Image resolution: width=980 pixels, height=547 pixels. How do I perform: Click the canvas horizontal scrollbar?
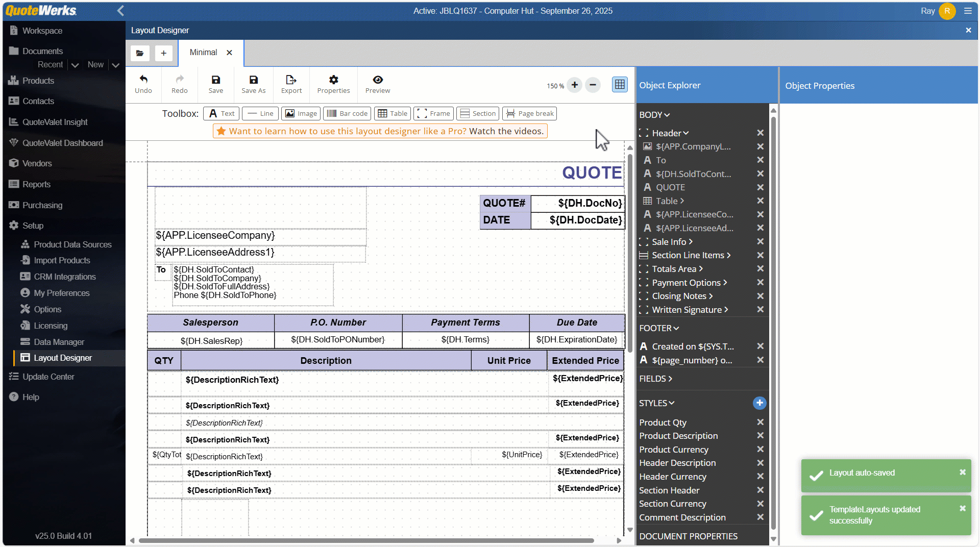click(x=366, y=540)
